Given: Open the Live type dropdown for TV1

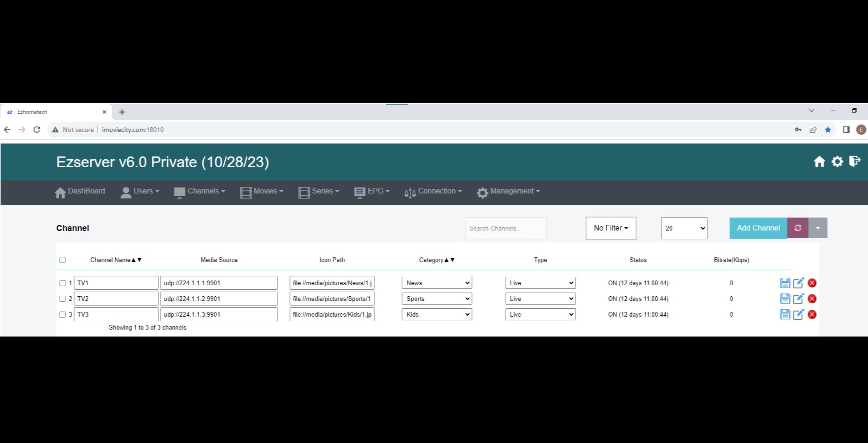Looking at the screenshot, I should pos(541,283).
